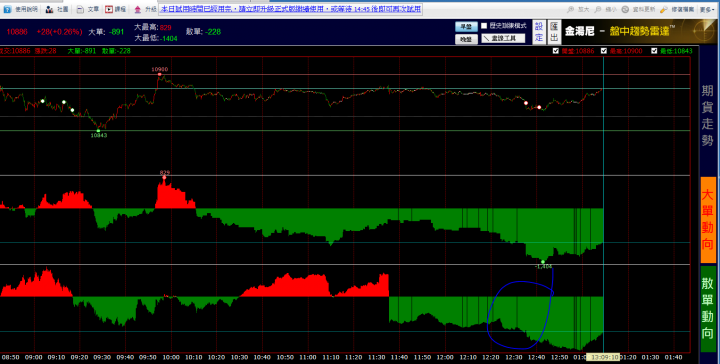This screenshot has width=720, height=364.
Task: Select the 期貨走勢 side tab
Action: (x=708, y=116)
